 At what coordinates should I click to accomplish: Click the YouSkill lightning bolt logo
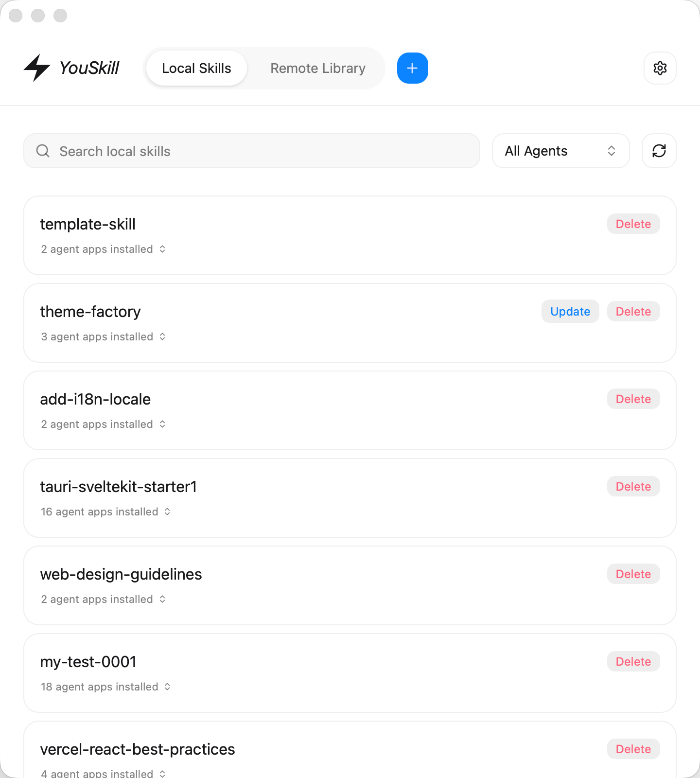click(x=37, y=68)
